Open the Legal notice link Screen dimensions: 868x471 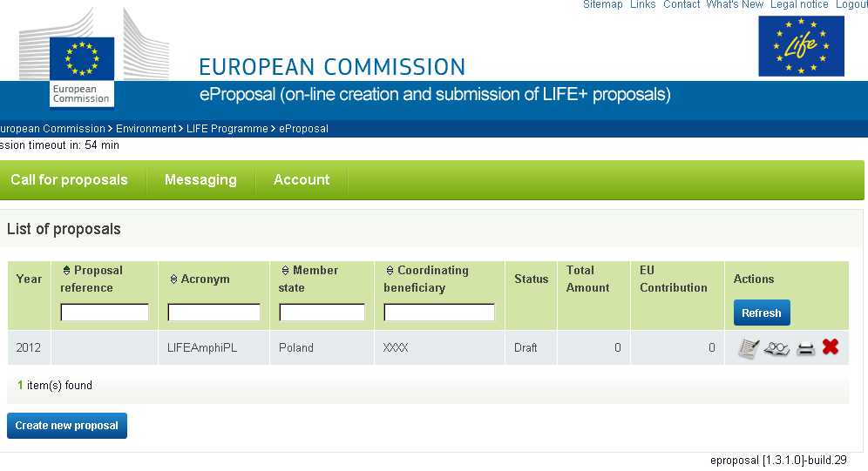click(799, 4)
